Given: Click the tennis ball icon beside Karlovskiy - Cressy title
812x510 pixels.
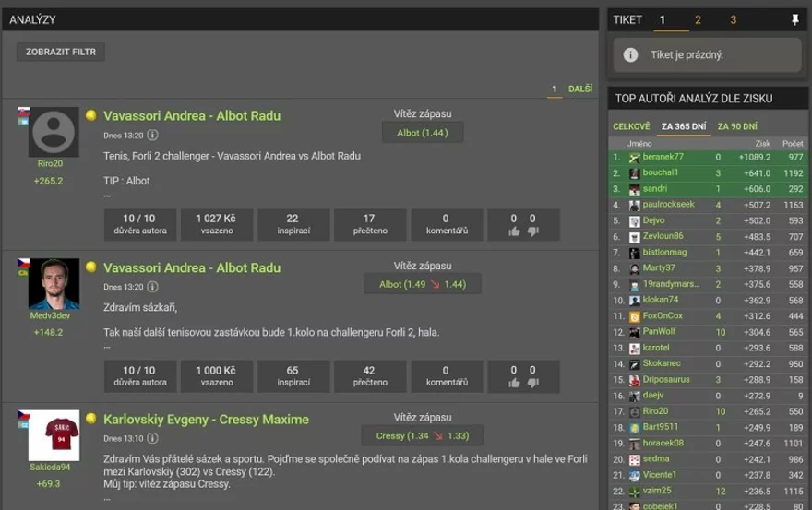Looking at the screenshot, I should (91, 419).
